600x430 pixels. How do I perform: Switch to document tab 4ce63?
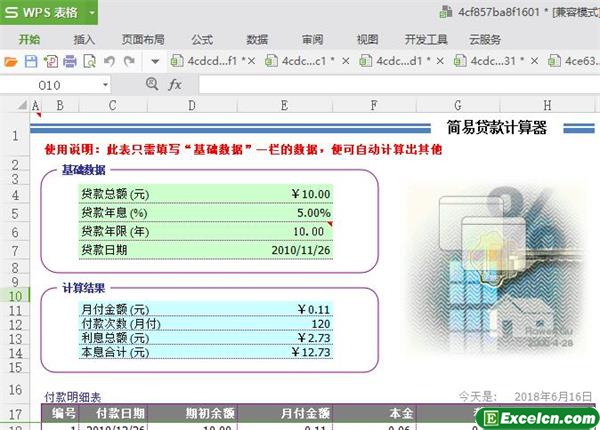574,61
